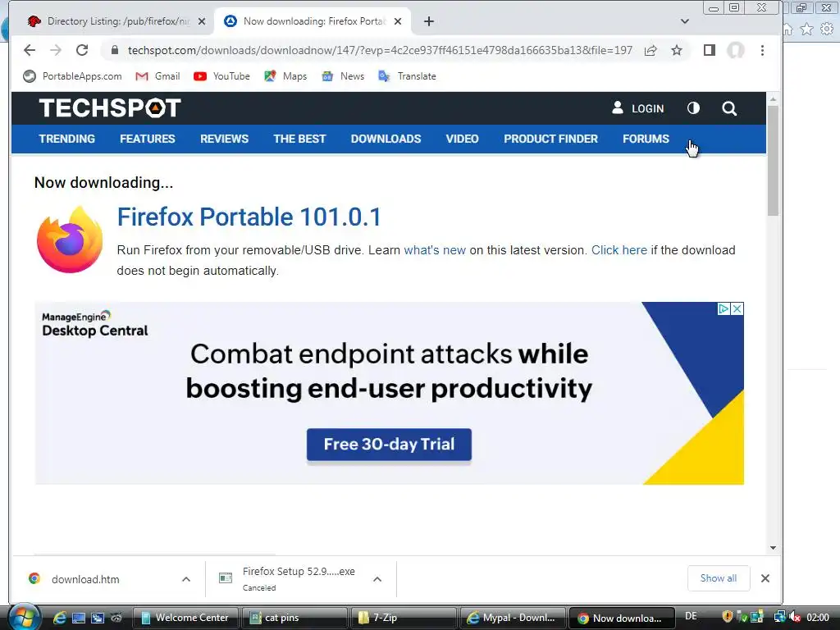Close the Now downloading tab
This screenshot has height=630, width=840.
click(x=398, y=21)
